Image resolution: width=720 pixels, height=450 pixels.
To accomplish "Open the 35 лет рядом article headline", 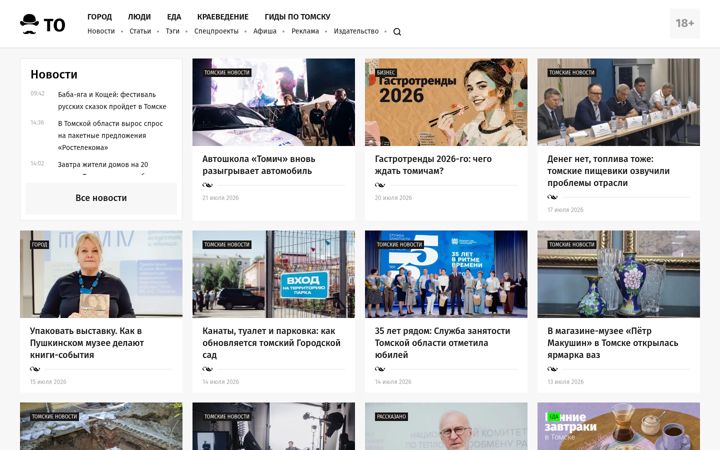I will (442, 343).
